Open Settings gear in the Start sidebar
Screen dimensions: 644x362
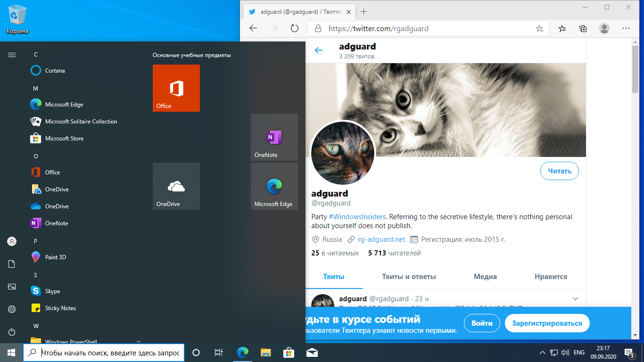tap(12, 309)
